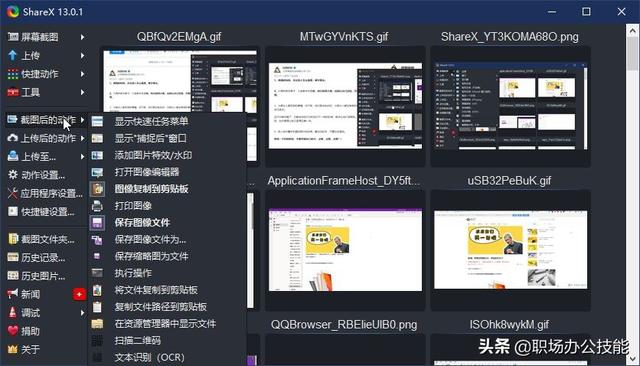
Task: Click the scrollbar down arrow
Action: coord(633,359)
